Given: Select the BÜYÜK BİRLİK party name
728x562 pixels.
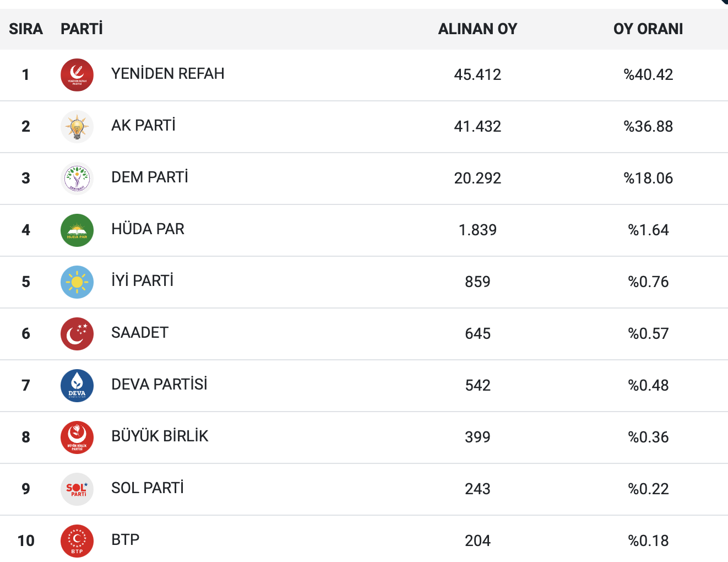Looking at the screenshot, I should click(x=160, y=436).
